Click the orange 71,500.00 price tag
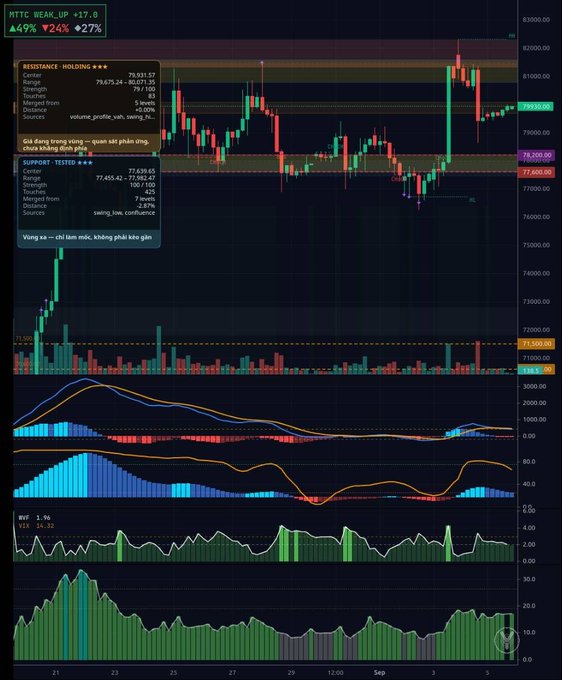 coord(536,344)
